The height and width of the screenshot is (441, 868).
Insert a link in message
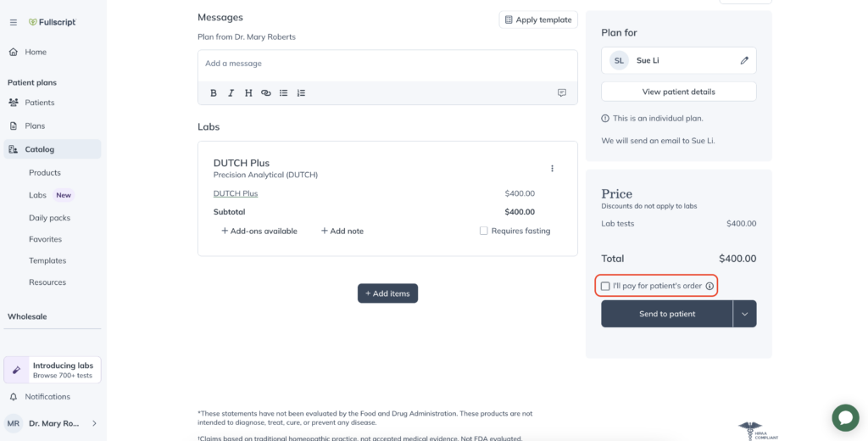pos(266,93)
